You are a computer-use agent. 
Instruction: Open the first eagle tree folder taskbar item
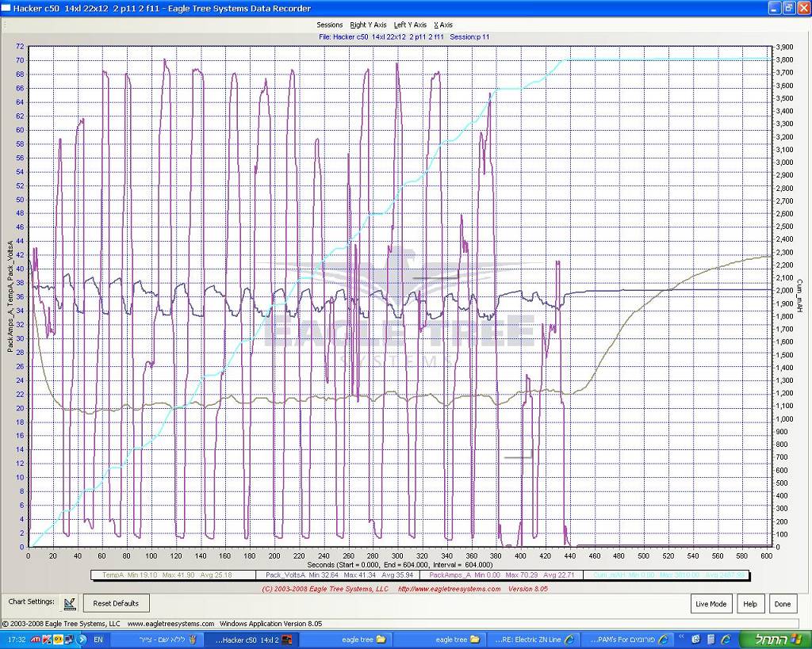[x=344, y=639]
